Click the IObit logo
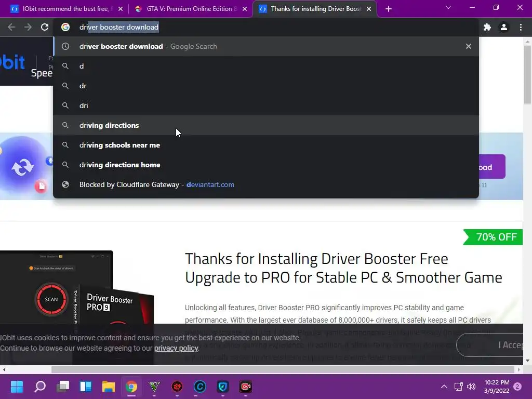Screen dimensions: 532x399 click(x=12, y=62)
